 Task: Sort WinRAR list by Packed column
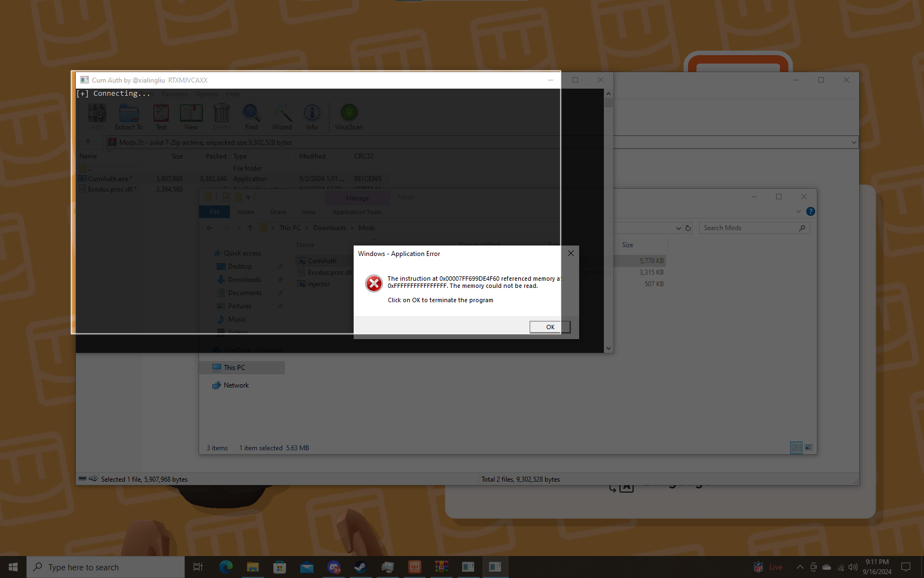point(216,156)
